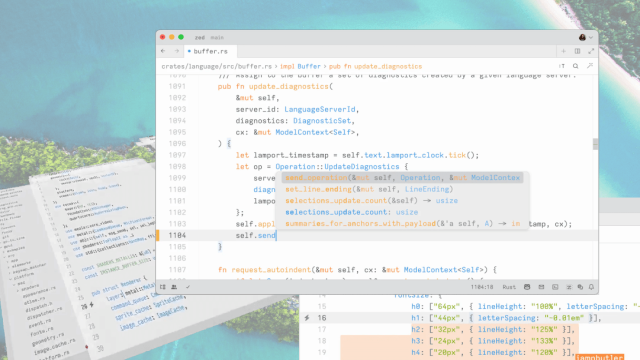Screen dimensions: 640x360
Task: Choose the set_line_ending completion suggestion
Action: (x=402, y=189)
